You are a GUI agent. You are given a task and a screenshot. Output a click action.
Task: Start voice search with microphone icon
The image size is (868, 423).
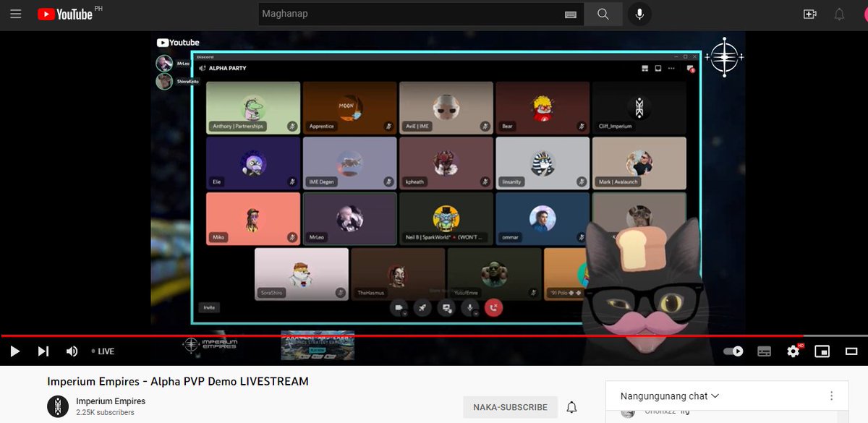(639, 14)
